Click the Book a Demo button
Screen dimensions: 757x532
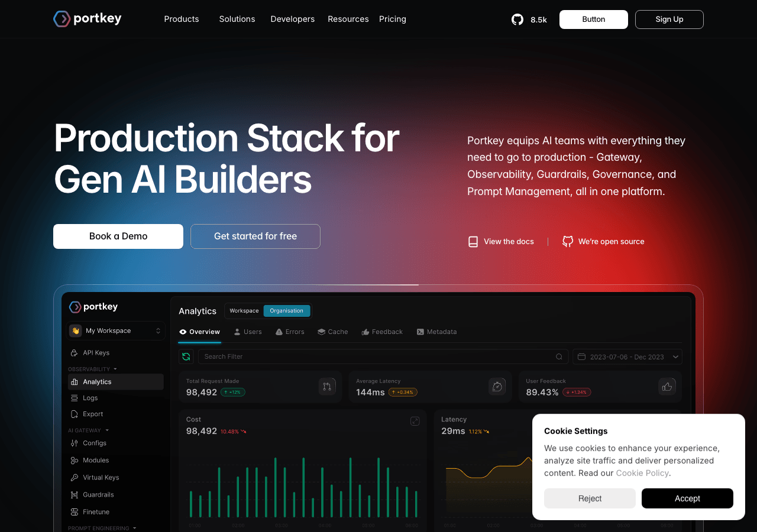[x=118, y=236]
